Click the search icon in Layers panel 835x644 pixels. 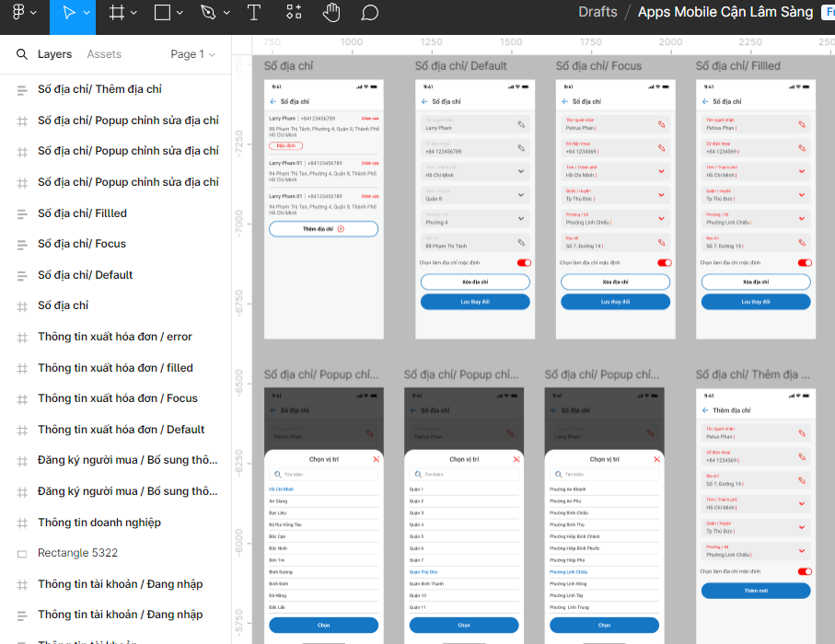point(22,54)
